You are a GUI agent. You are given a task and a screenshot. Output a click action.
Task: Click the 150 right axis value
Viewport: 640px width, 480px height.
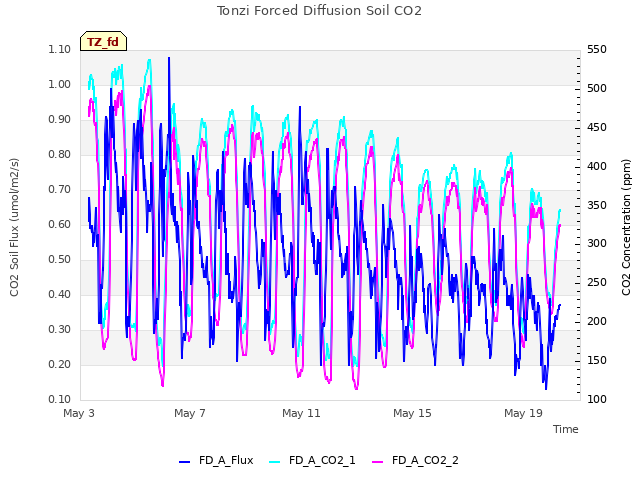tap(597, 360)
